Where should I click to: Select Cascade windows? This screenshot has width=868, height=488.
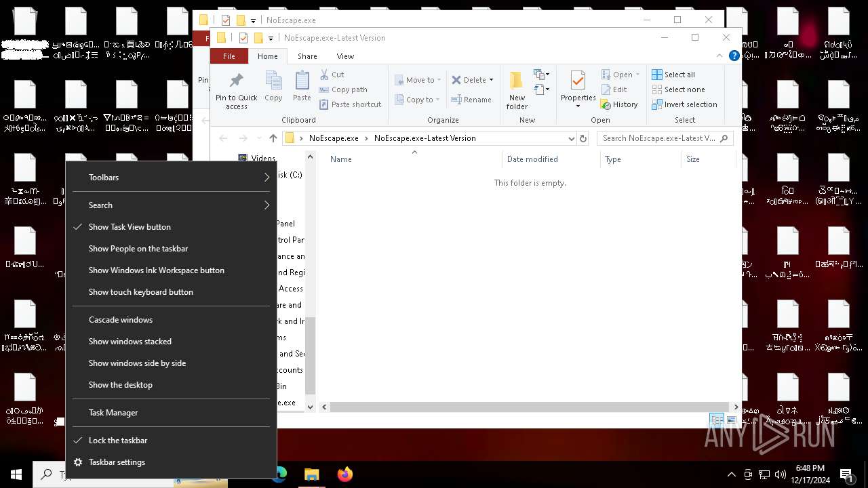(x=171, y=320)
